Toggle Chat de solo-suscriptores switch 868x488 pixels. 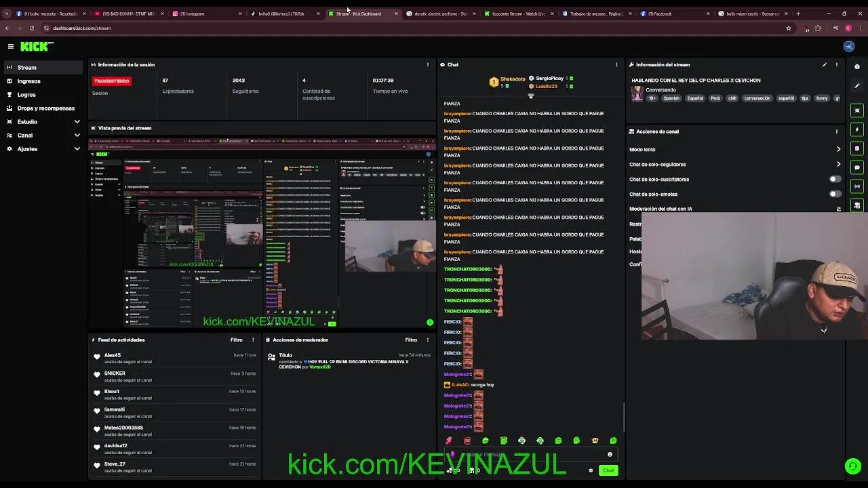point(835,179)
